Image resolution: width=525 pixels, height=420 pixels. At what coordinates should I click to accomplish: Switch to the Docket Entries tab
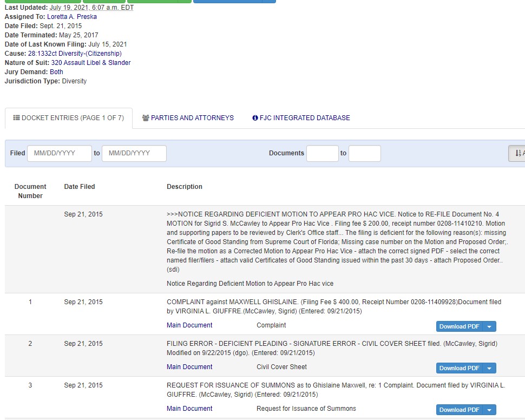click(x=69, y=118)
